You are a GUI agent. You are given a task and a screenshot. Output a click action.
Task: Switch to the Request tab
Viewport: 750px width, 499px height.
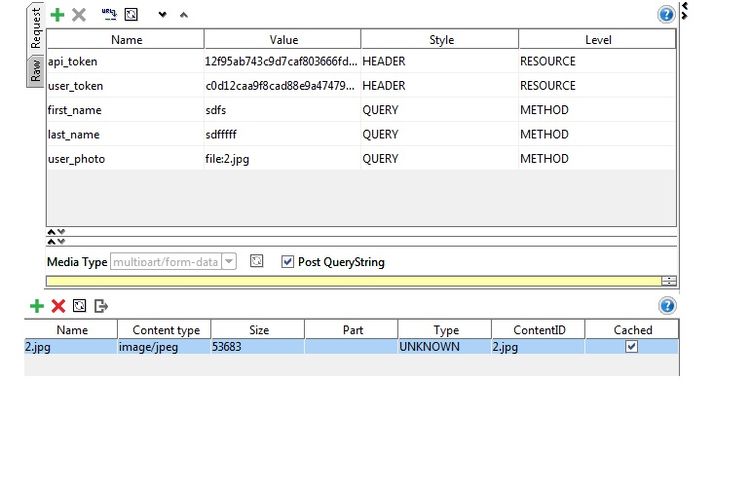pos(35,28)
